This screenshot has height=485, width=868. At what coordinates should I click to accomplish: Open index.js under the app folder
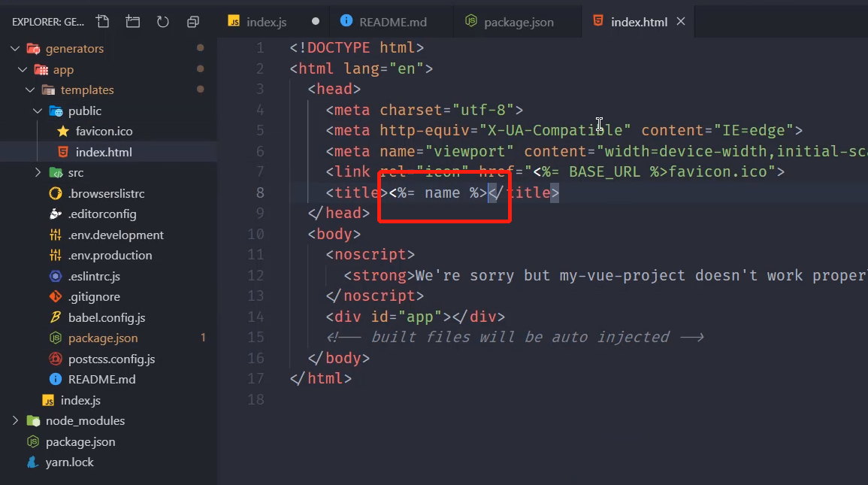point(81,400)
